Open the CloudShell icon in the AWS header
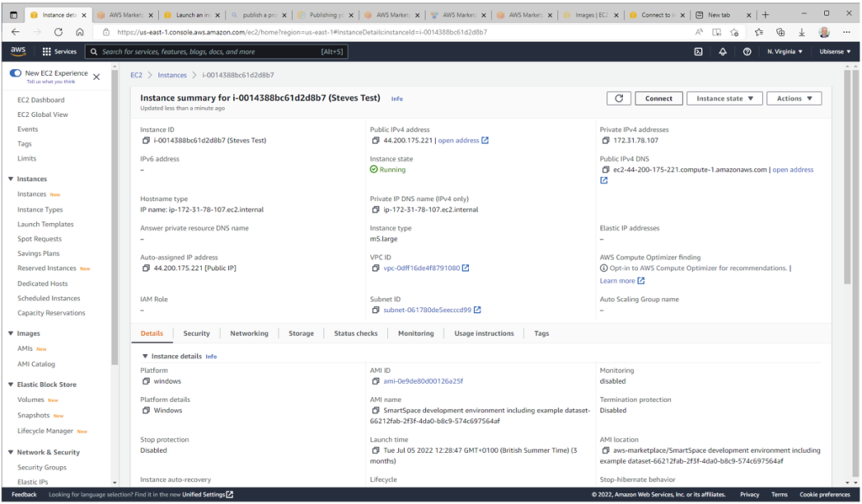 tap(698, 51)
